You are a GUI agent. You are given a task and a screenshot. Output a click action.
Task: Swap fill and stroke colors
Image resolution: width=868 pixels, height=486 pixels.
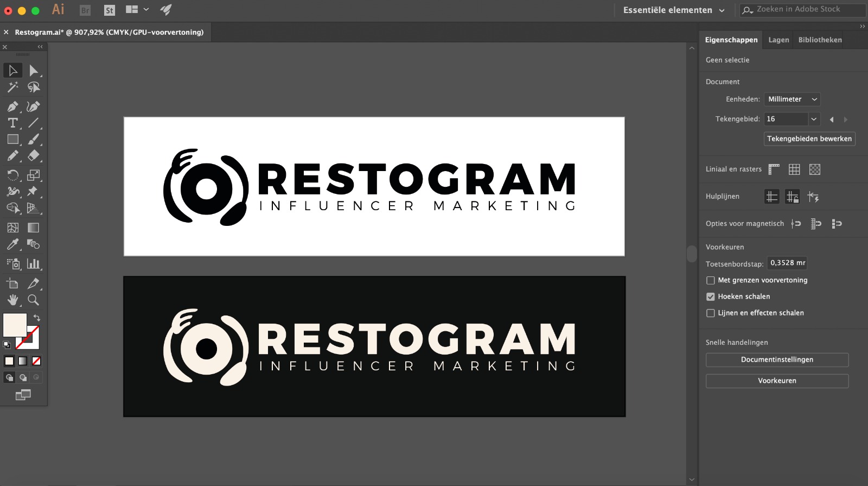pyautogui.click(x=37, y=318)
